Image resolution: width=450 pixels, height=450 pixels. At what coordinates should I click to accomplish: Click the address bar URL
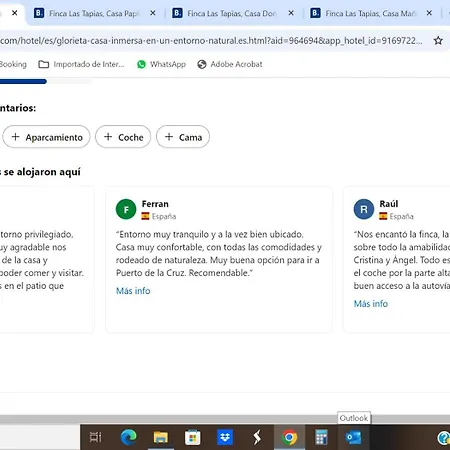211,41
